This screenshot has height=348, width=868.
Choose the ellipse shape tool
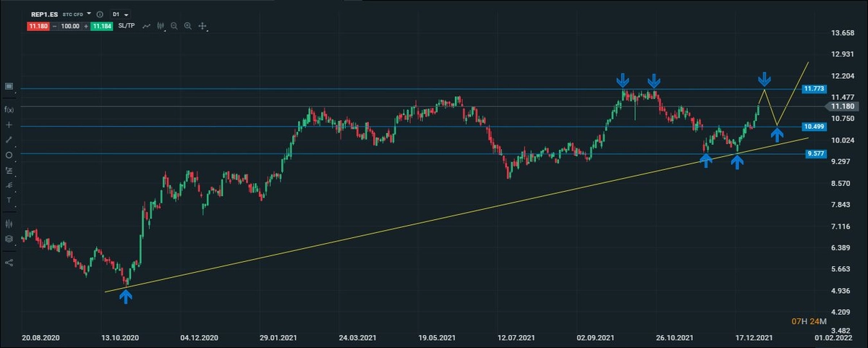coord(9,155)
